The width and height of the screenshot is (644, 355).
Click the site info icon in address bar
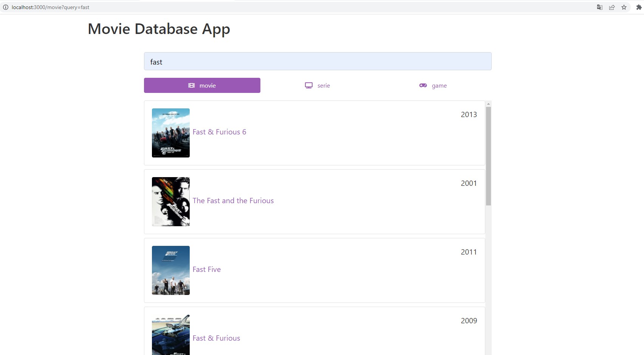point(6,7)
